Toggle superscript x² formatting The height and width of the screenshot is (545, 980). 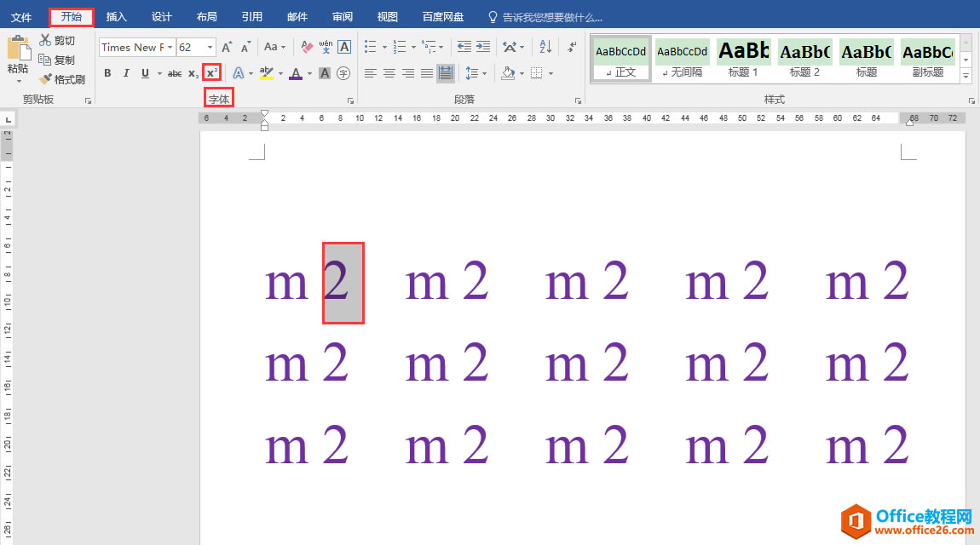(x=212, y=73)
